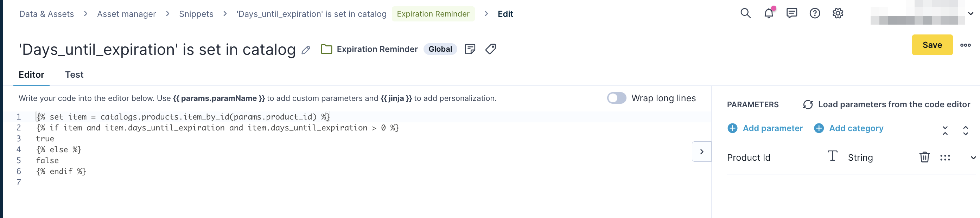
Task: Click the pencil icon to rename snippet
Action: point(306,50)
